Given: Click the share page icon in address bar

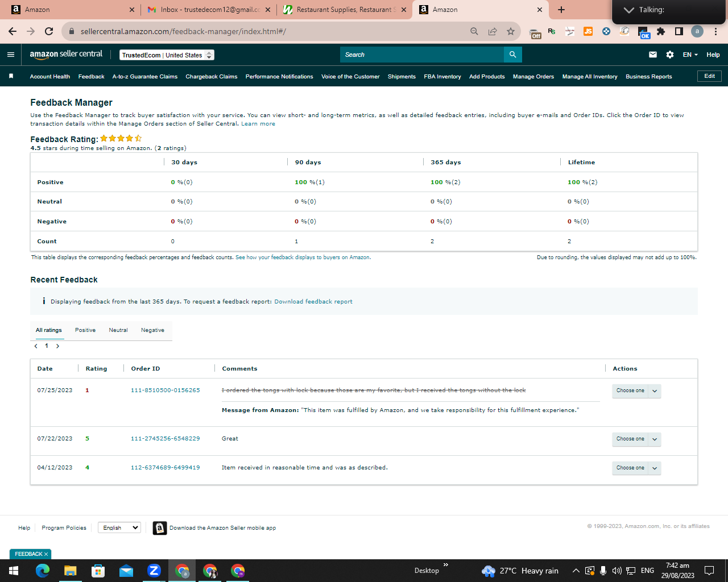Looking at the screenshot, I should [x=493, y=31].
